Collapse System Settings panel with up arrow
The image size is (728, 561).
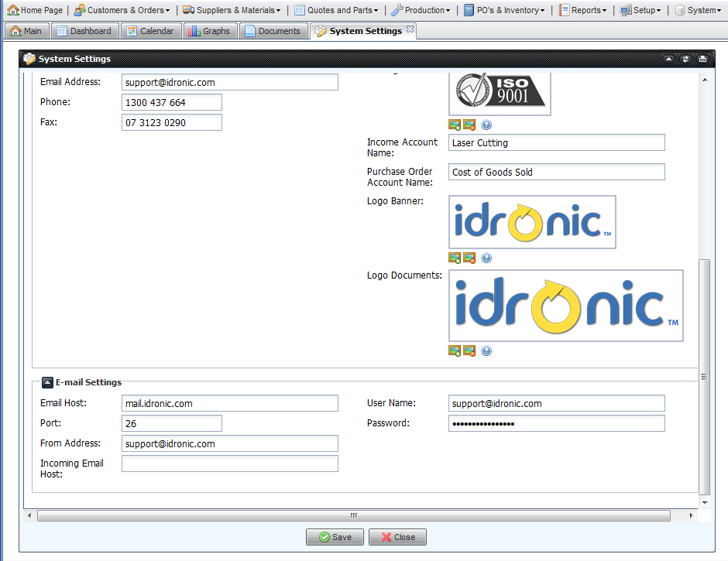pos(668,59)
